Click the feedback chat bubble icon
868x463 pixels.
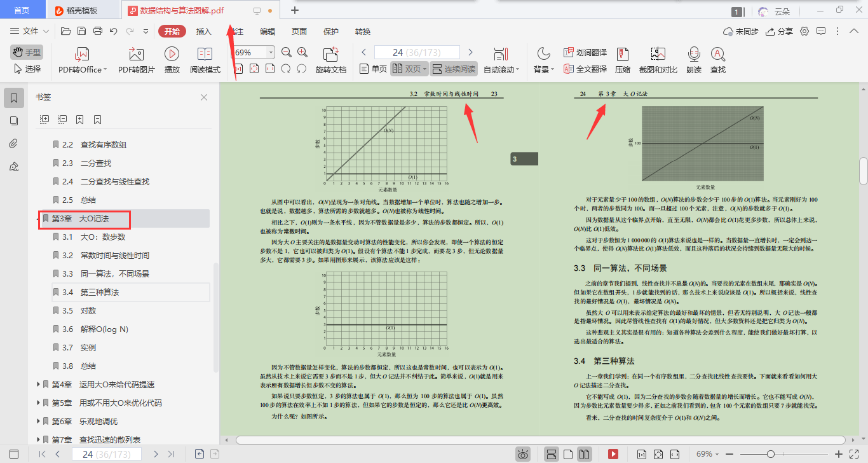[x=821, y=31]
